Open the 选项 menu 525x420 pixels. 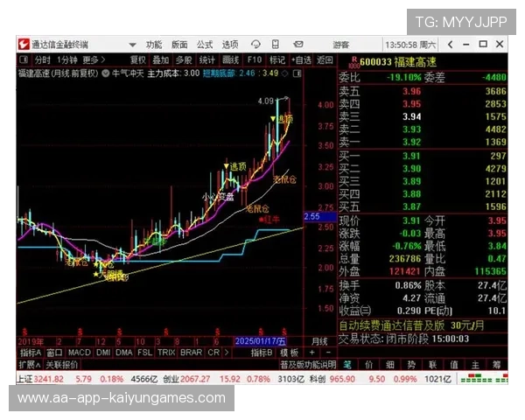click(x=230, y=45)
